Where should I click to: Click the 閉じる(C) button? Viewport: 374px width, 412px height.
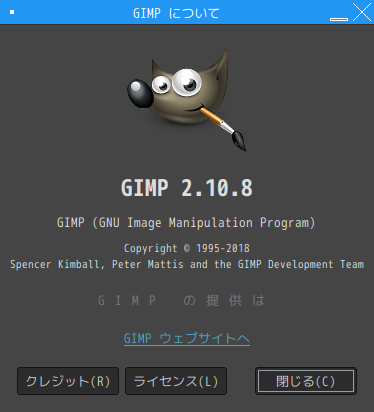pos(306,381)
